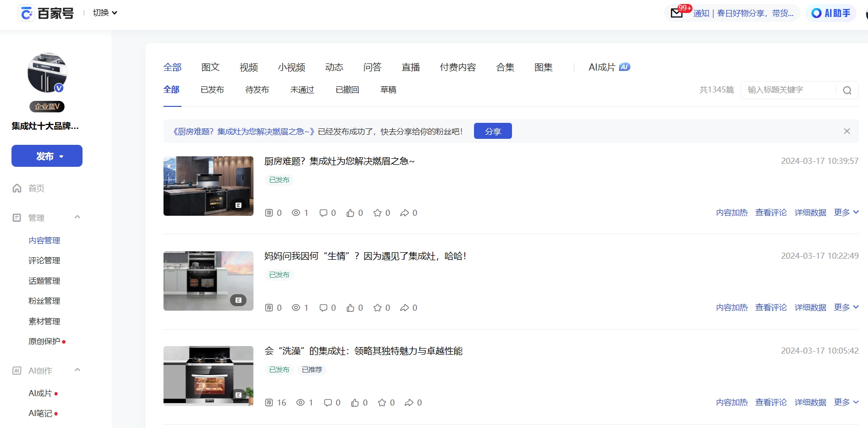Open 原创保护 in sidebar
This screenshot has height=428, width=868.
(44, 341)
